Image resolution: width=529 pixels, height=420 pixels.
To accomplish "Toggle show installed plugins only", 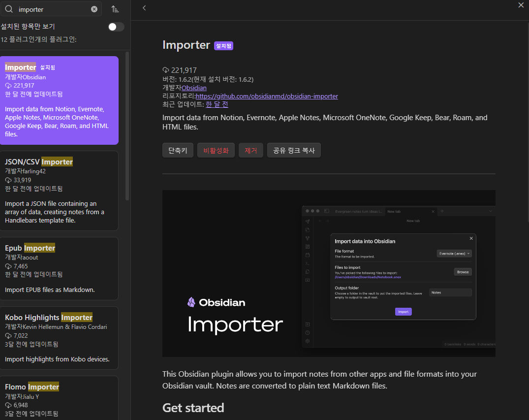I will coord(116,27).
